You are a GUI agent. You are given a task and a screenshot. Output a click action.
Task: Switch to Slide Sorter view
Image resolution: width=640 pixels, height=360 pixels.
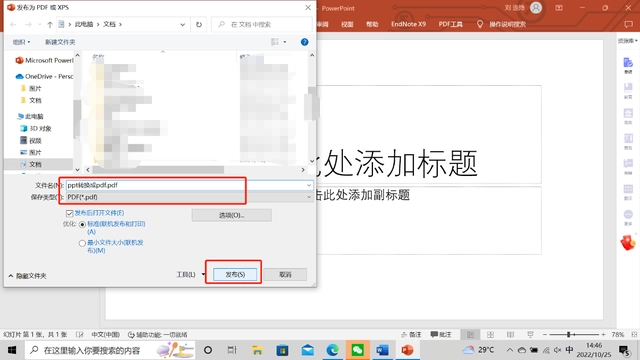[491, 335]
